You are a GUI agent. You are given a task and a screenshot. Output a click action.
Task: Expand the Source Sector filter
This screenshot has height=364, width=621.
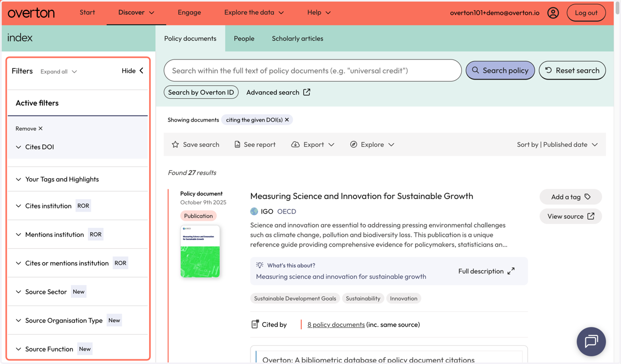78,292
